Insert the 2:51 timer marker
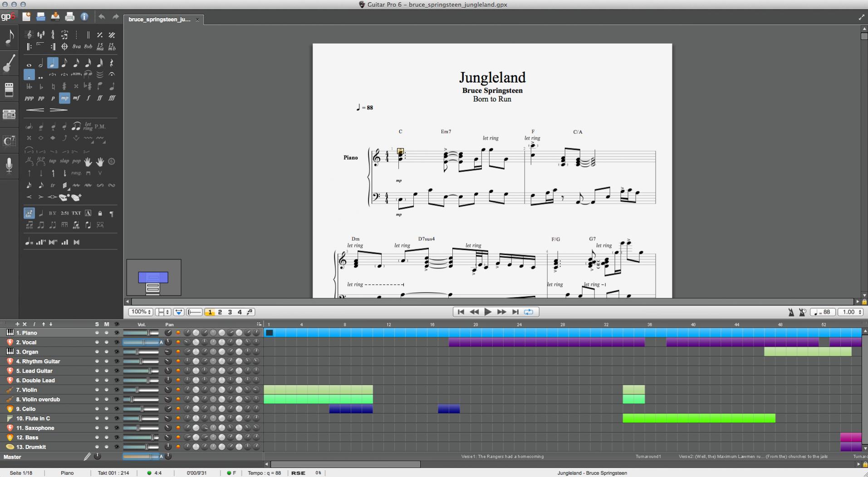Image resolution: width=868 pixels, height=477 pixels. [64, 213]
